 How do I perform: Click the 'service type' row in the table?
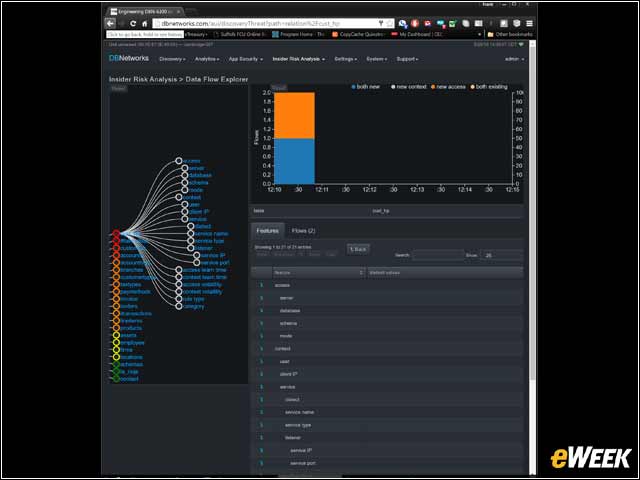click(x=389, y=425)
